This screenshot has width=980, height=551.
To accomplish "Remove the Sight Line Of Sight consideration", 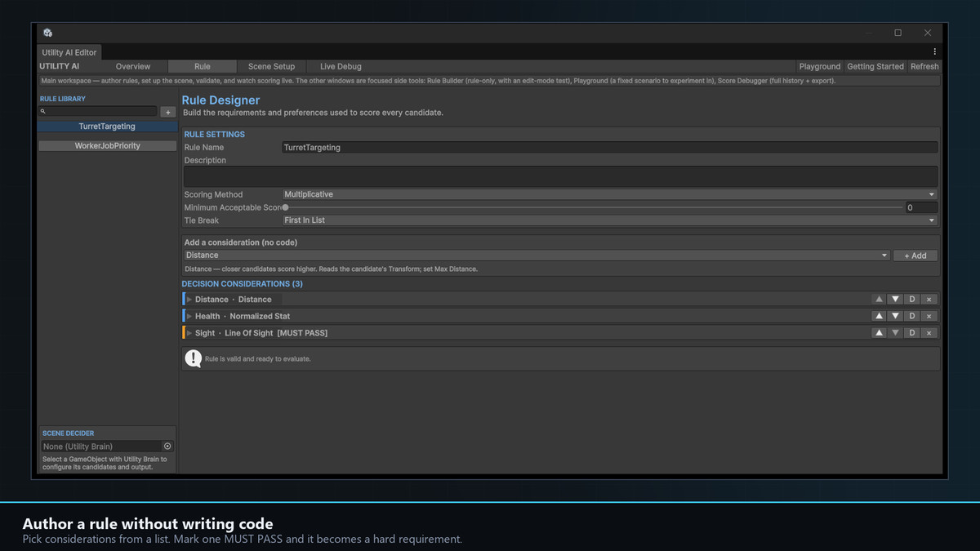I will tap(929, 333).
